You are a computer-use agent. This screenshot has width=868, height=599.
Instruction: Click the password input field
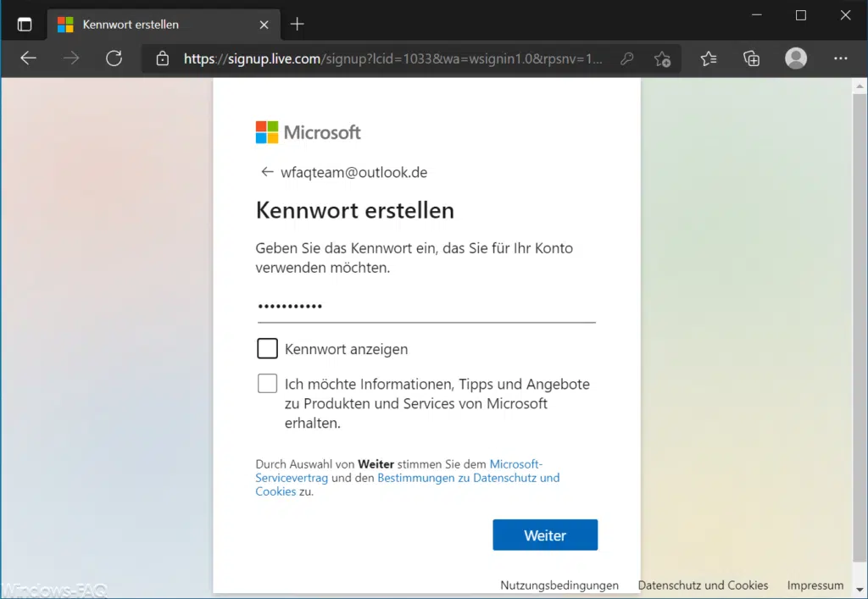[381, 308]
